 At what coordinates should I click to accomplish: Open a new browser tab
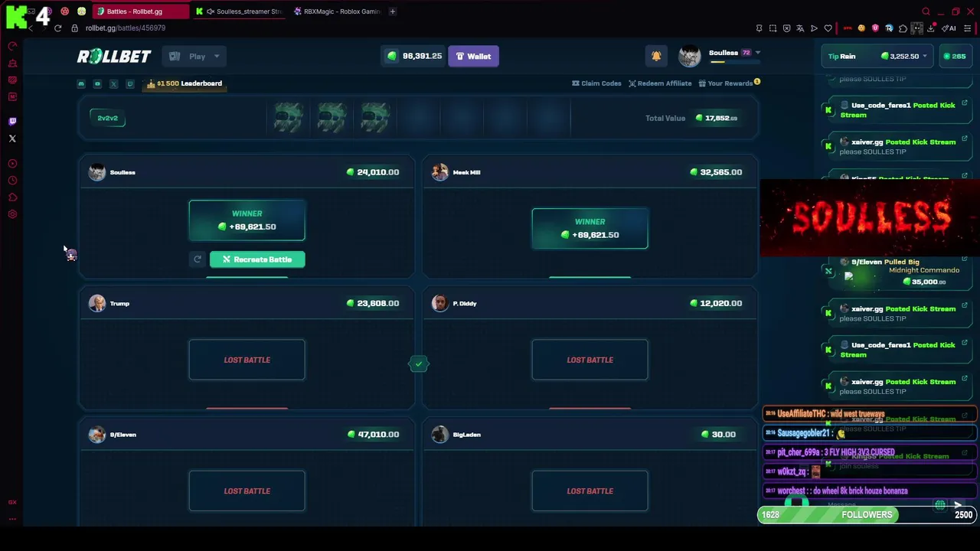(392, 11)
